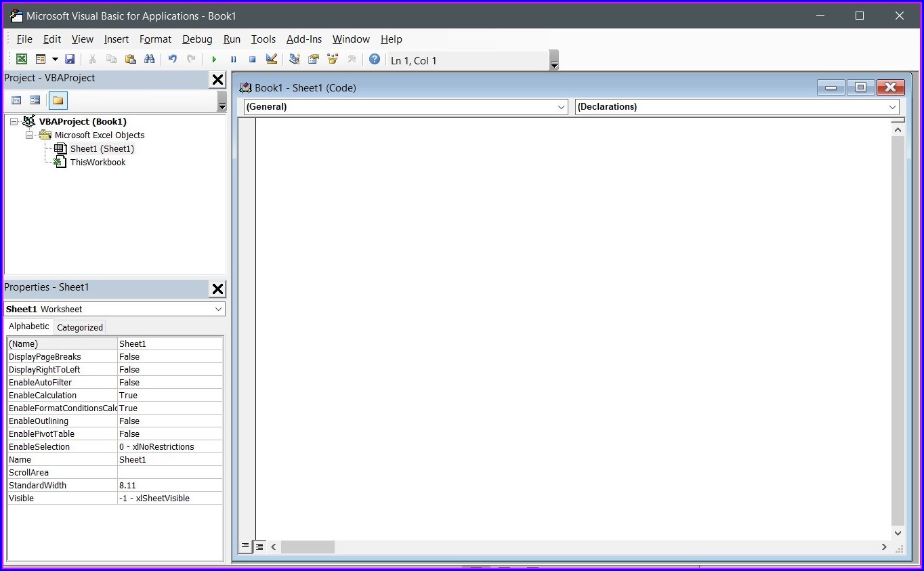
Task: Click the Paste clipboard icon
Action: pyautogui.click(x=131, y=60)
